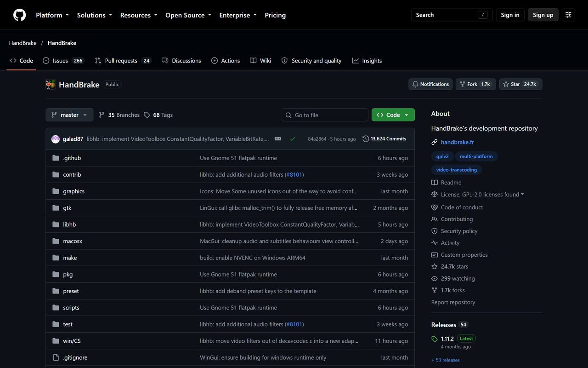The height and width of the screenshot is (368, 588).
Task: Open the 24.7k stars sidebar link
Action: (x=450, y=267)
